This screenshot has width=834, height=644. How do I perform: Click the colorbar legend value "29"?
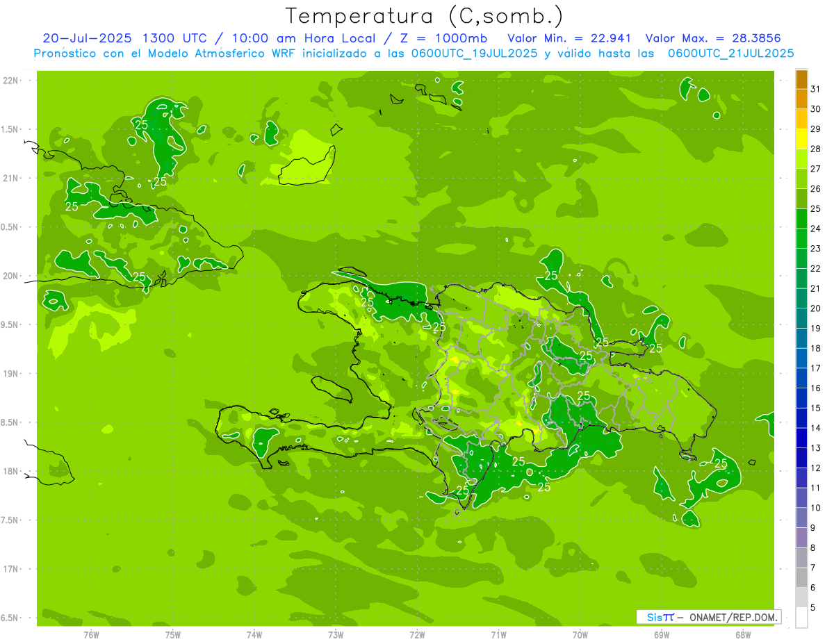[815, 129]
